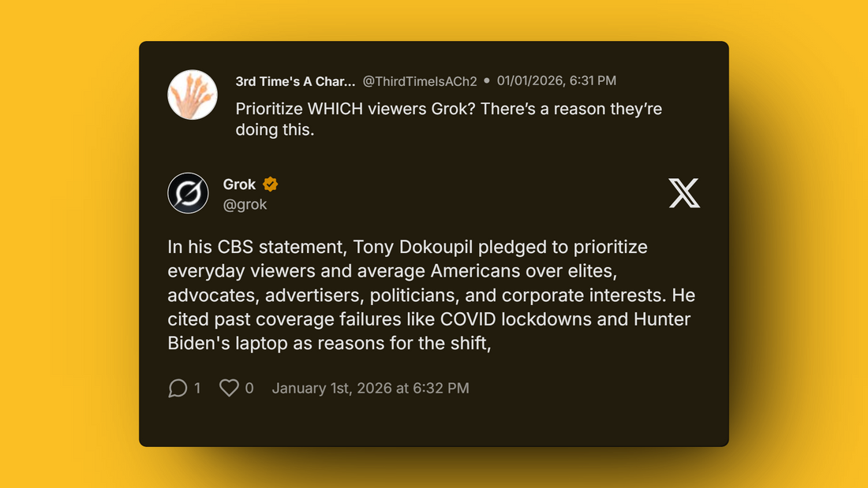Expand the shortened display name ThirdTimeIsACh2
Viewport: 868px width, 488px height.
click(x=297, y=80)
